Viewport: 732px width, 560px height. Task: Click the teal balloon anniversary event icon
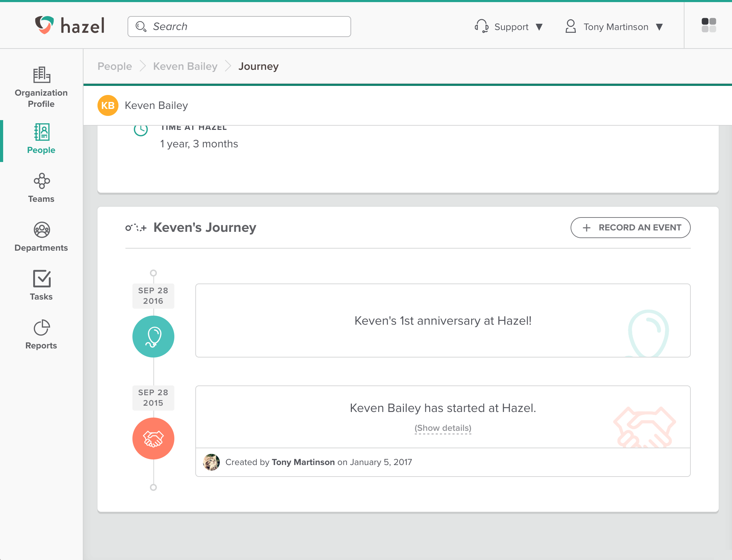click(x=153, y=337)
